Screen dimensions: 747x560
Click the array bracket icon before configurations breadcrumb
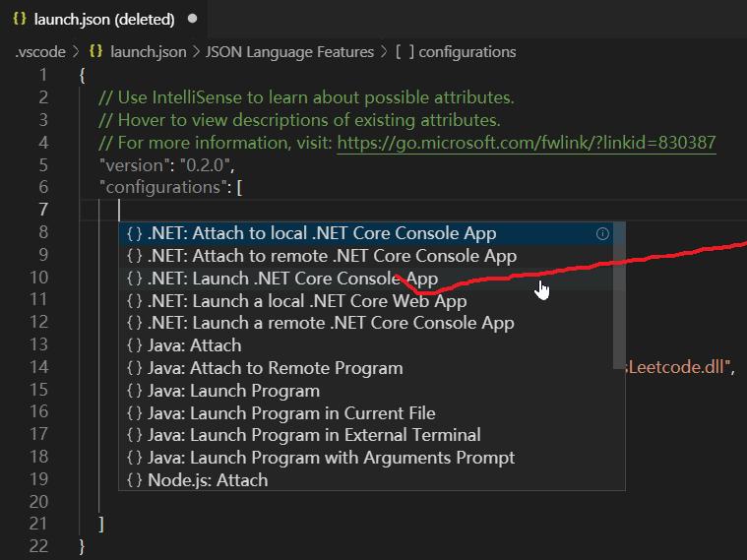pos(405,51)
